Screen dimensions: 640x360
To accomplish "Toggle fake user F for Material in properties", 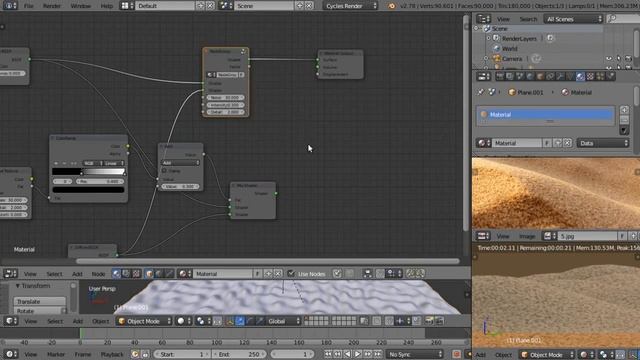I will pos(547,143).
